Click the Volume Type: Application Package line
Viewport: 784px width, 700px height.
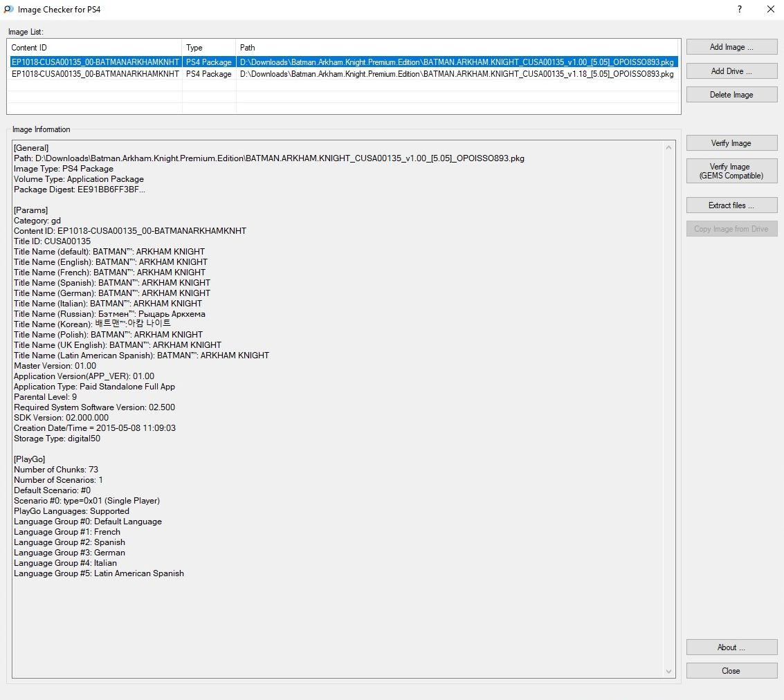pos(79,179)
